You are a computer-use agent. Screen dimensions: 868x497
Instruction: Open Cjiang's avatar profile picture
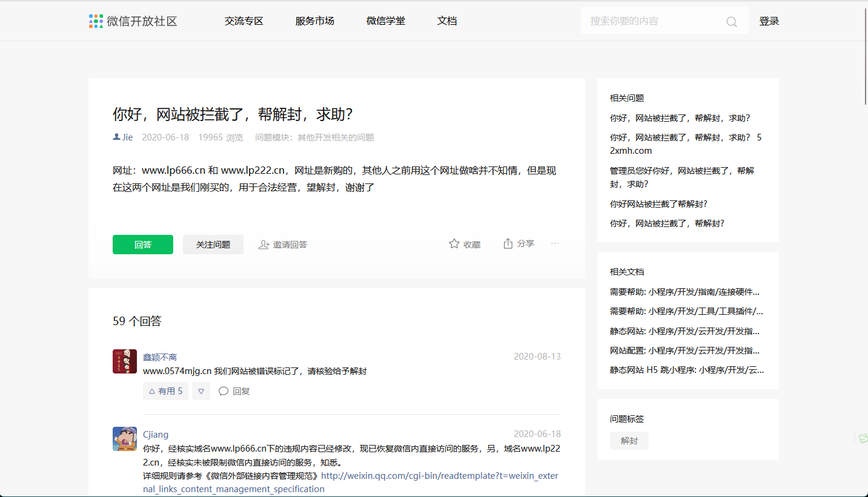click(x=125, y=439)
